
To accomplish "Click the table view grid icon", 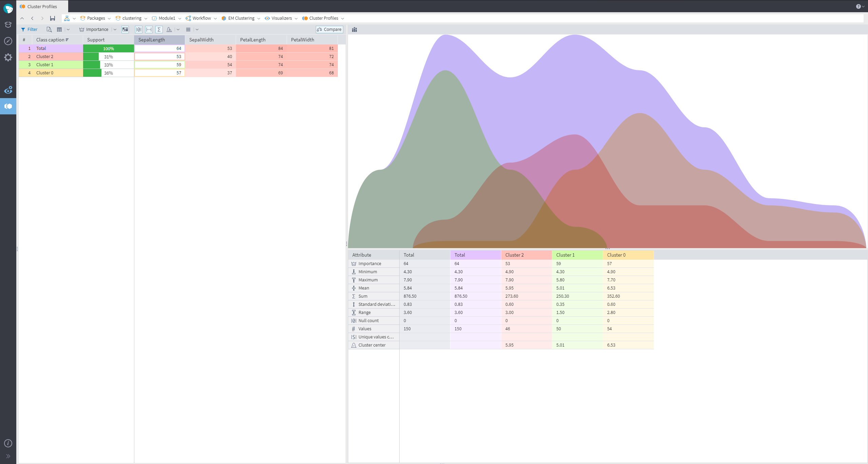I will tap(59, 30).
